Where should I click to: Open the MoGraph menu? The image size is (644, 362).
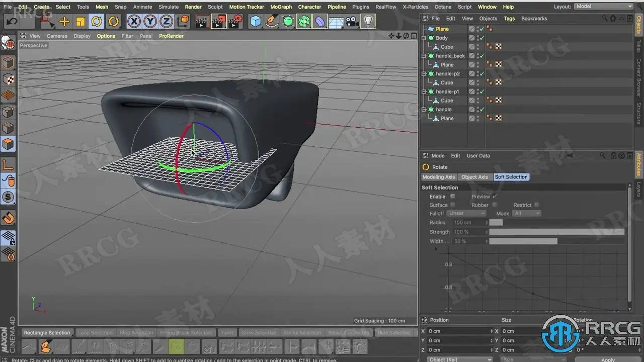pyautogui.click(x=281, y=7)
